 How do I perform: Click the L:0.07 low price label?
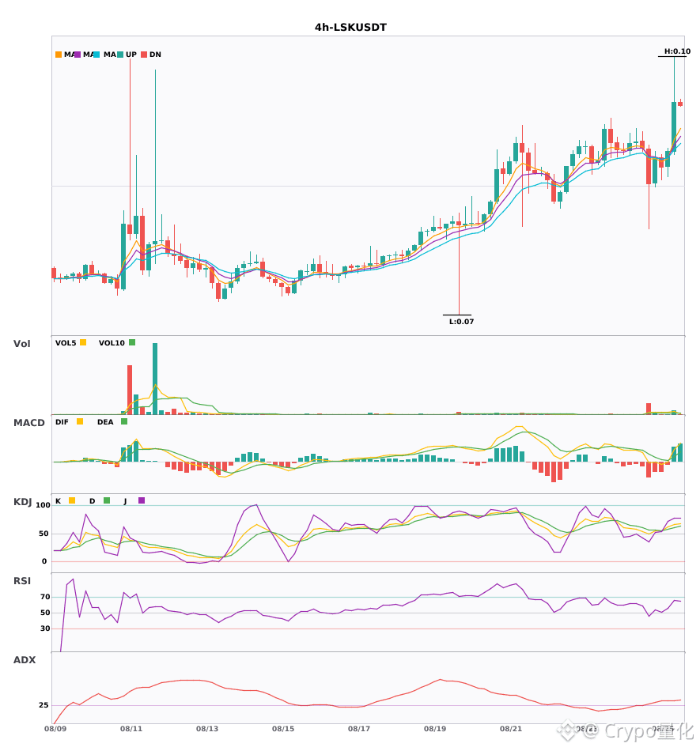coord(461,322)
